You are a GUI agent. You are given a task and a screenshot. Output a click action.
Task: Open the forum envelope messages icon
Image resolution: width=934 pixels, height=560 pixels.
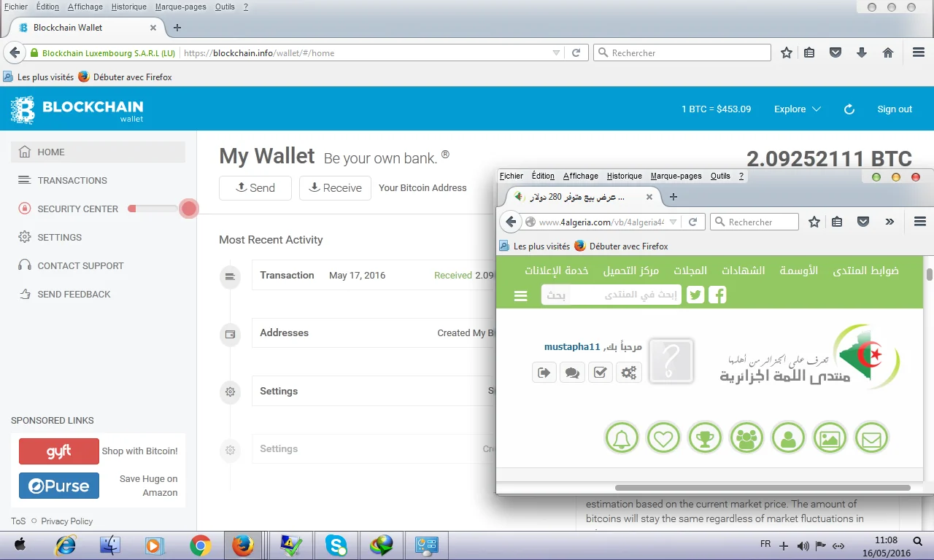[x=871, y=438]
